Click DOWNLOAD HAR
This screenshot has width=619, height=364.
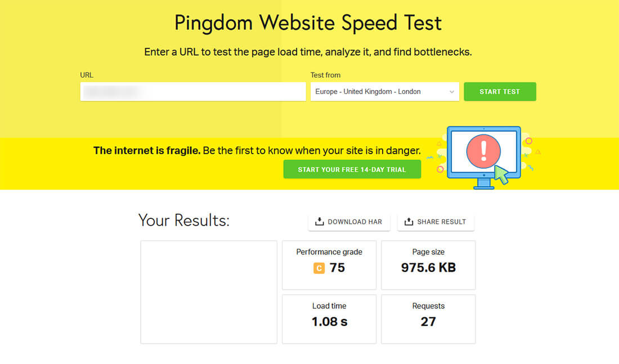pos(349,222)
